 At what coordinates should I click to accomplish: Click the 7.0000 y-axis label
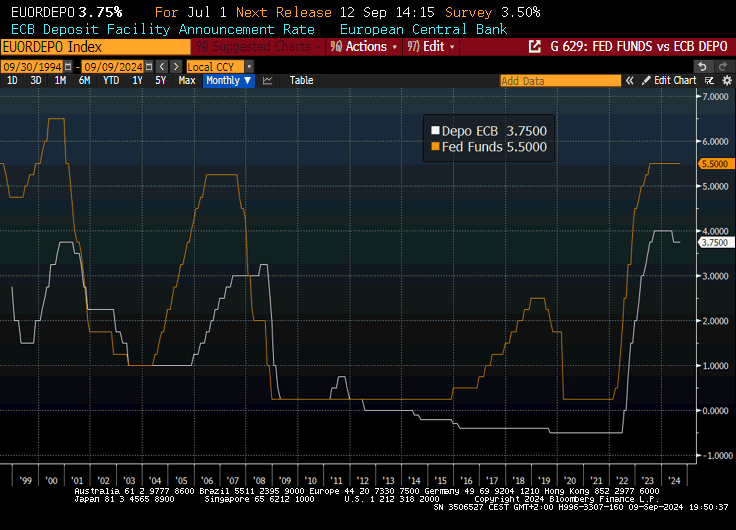pos(715,97)
